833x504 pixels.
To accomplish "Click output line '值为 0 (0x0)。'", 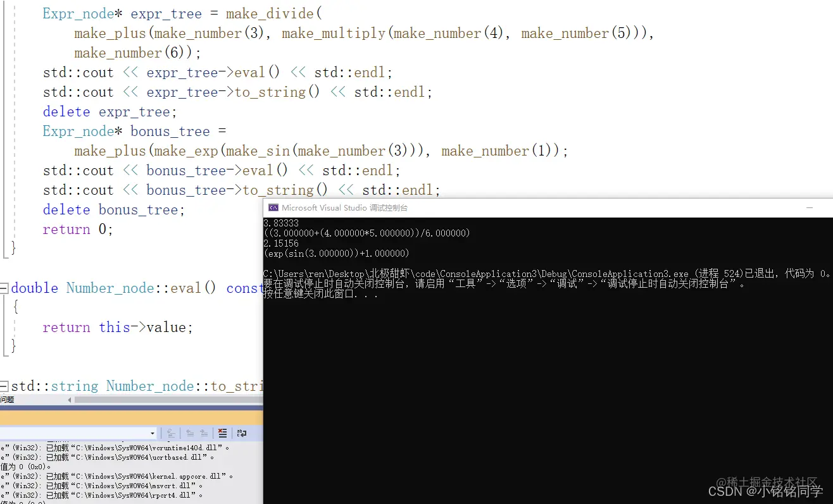I will pos(25,467).
